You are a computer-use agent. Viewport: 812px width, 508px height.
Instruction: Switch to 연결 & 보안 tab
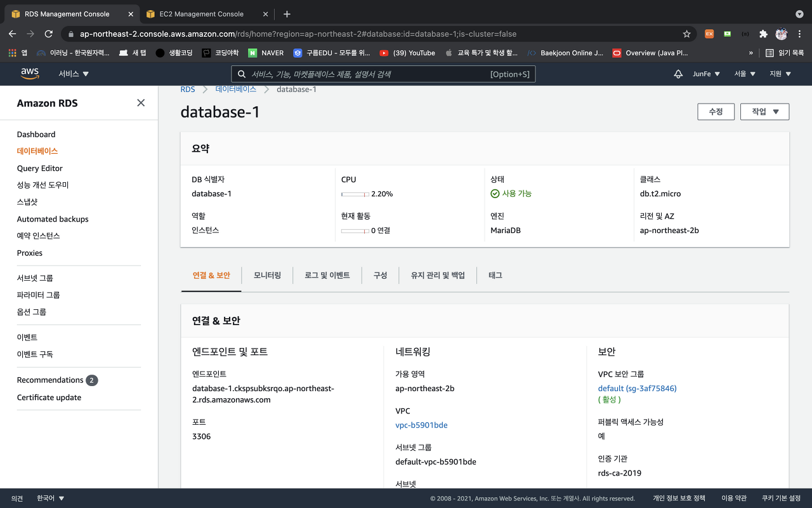click(x=211, y=276)
